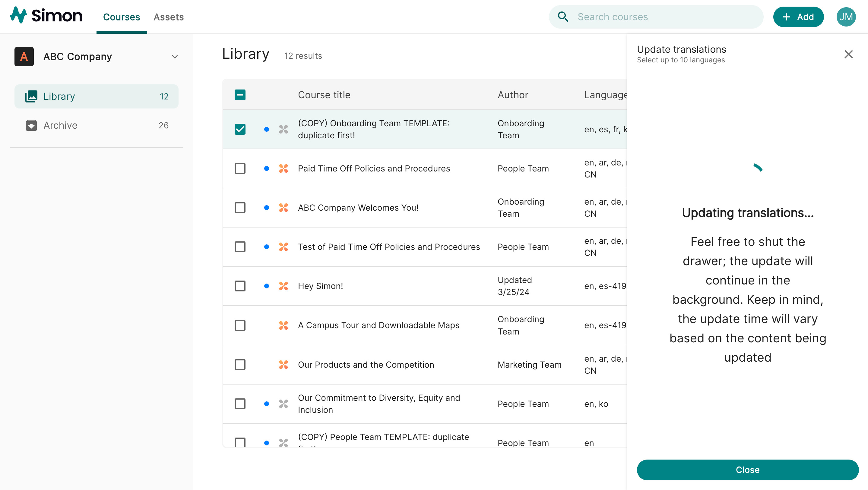Toggle the select-all header checkbox

click(x=240, y=95)
